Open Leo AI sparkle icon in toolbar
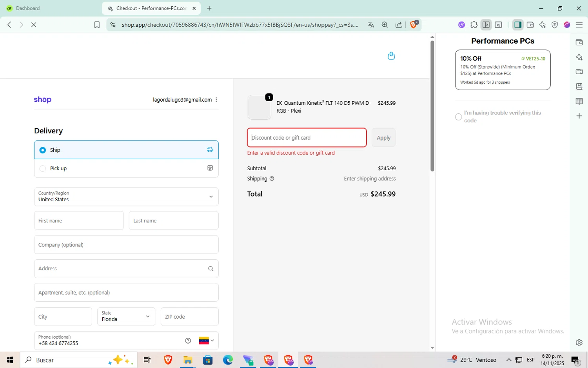The width and height of the screenshot is (588, 368). [x=543, y=25]
